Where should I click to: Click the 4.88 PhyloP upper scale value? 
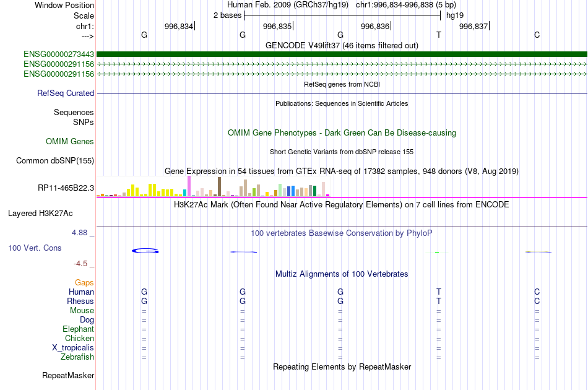pos(79,233)
